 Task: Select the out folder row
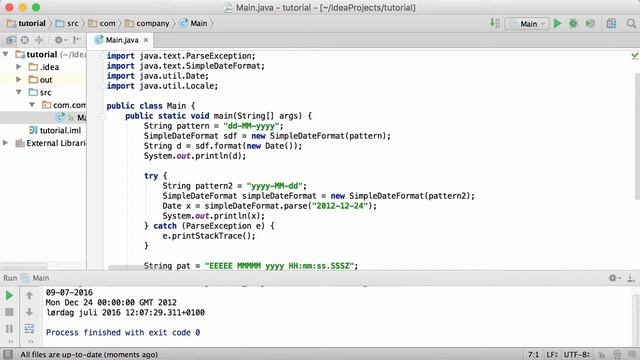(43, 80)
